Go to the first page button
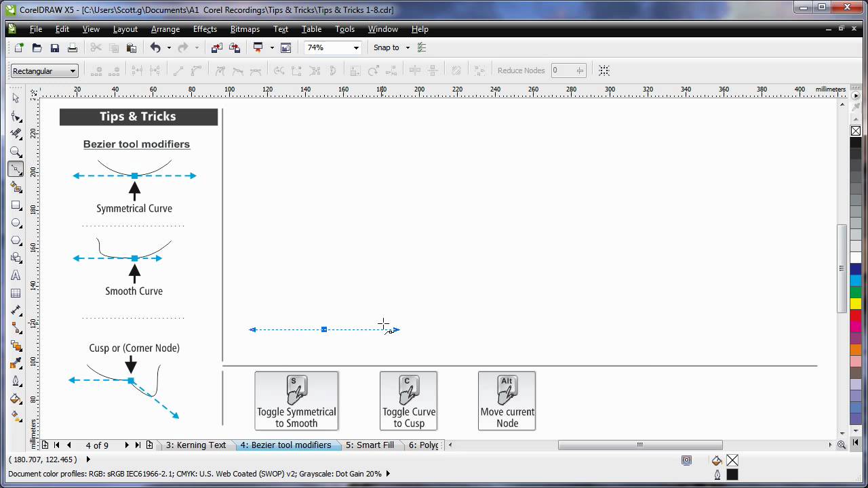 (56, 445)
